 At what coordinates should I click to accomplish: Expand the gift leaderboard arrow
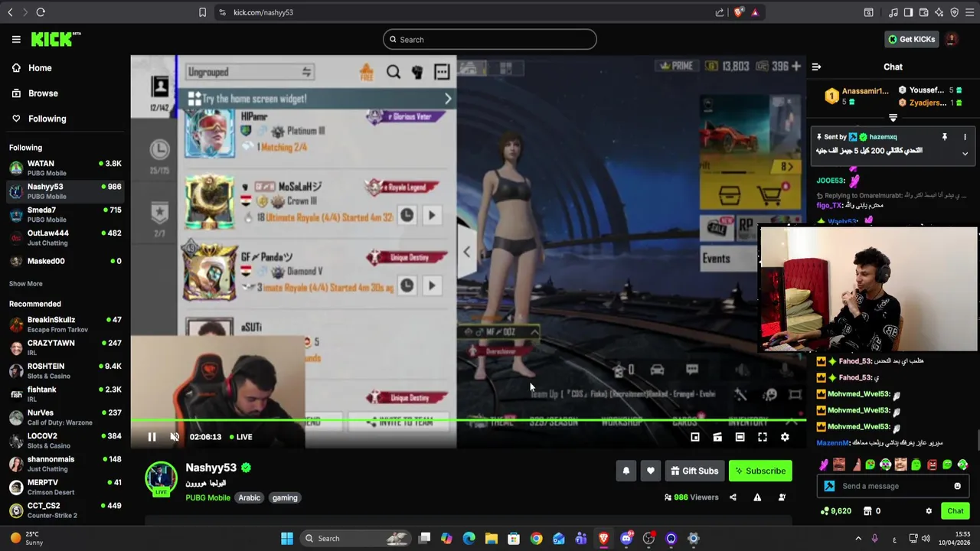click(x=893, y=118)
